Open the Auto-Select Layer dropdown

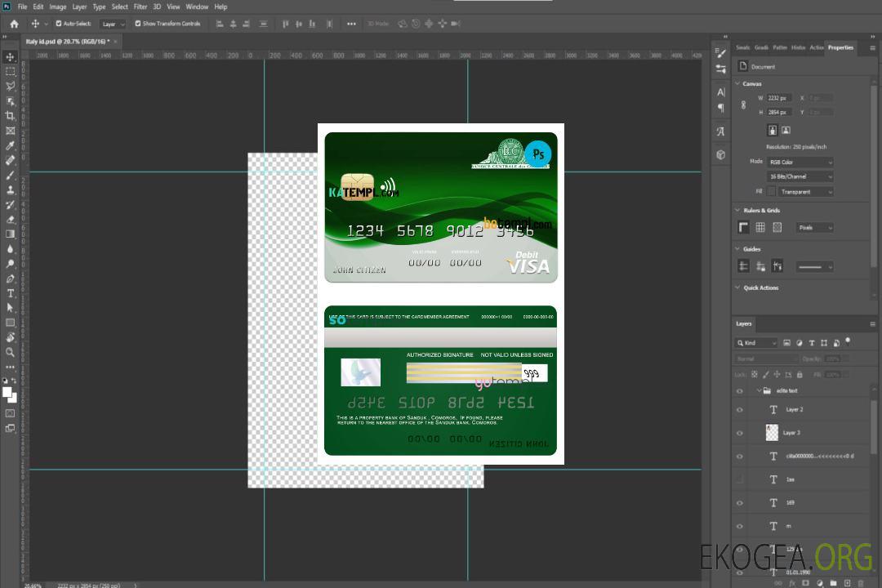[x=113, y=24]
